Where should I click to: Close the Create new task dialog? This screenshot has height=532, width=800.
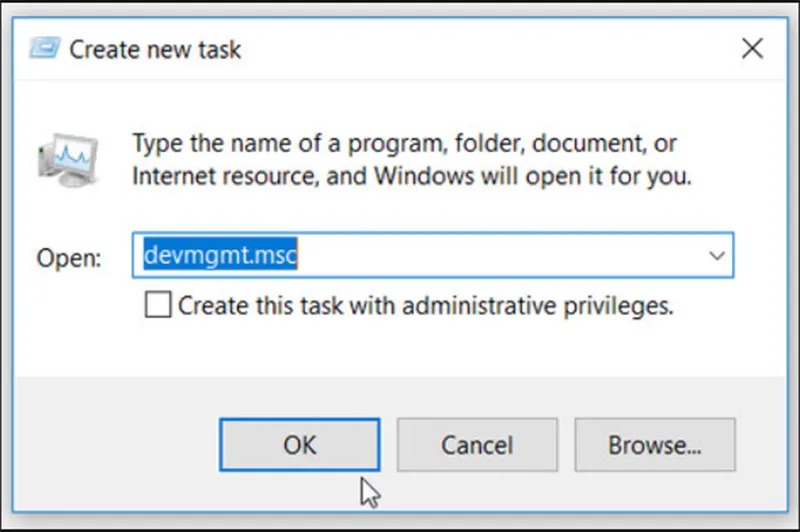pyautogui.click(x=752, y=47)
